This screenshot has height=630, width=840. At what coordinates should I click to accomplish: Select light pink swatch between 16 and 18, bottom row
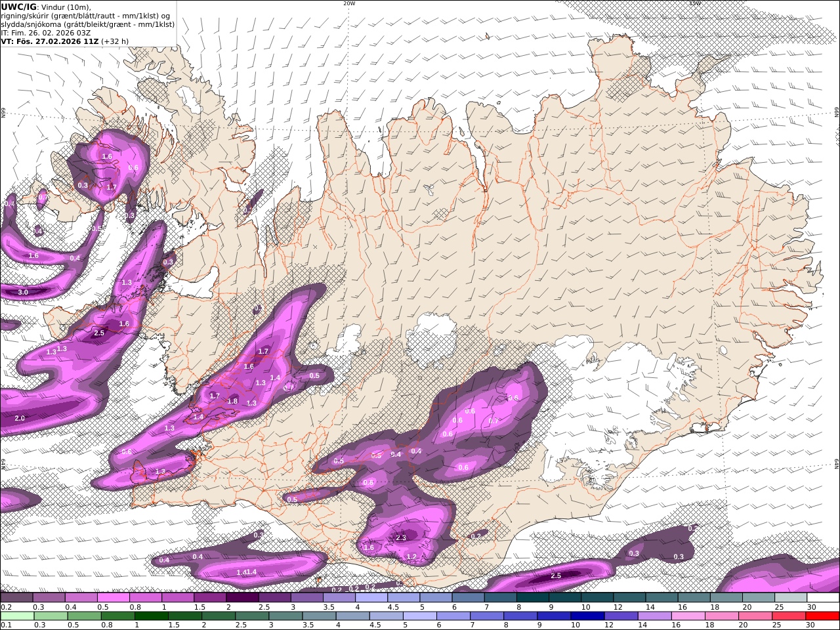(x=688, y=616)
